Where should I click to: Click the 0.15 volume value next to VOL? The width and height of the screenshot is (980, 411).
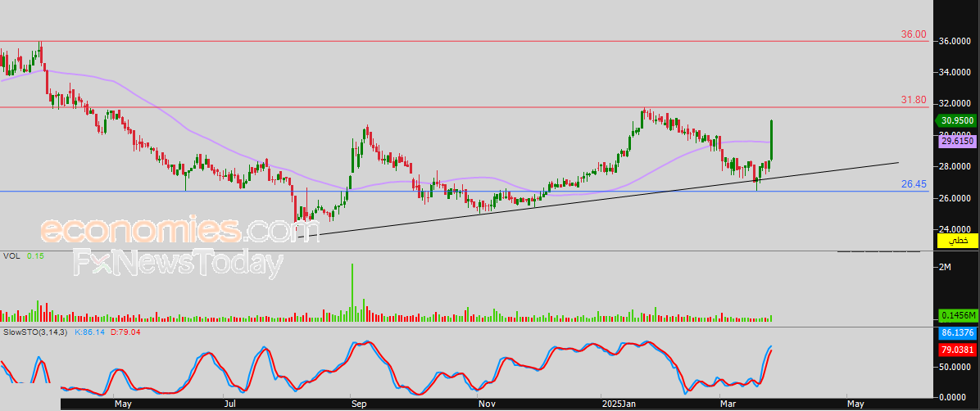tap(34, 256)
